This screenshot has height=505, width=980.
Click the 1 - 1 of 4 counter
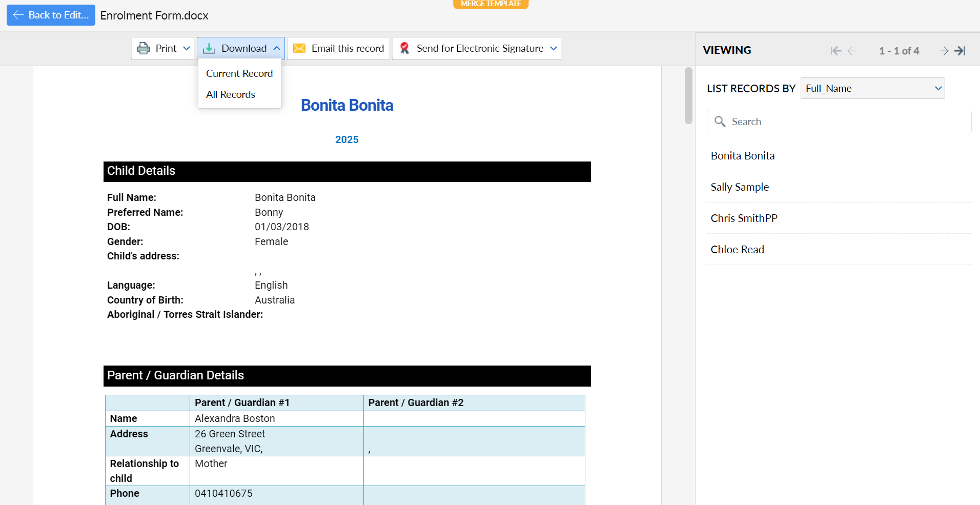(x=899, y=51)
